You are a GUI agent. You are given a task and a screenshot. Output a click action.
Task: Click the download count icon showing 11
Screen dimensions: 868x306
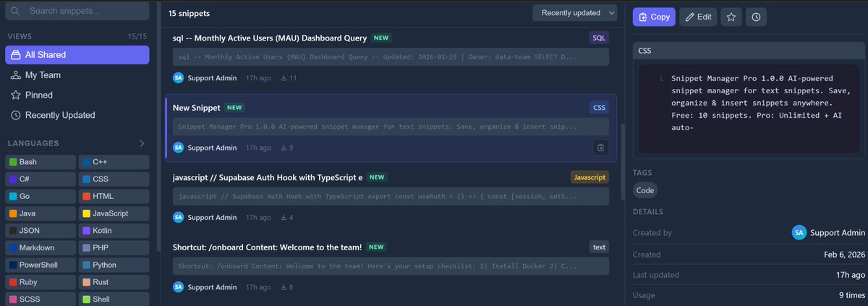coord(284,77)
